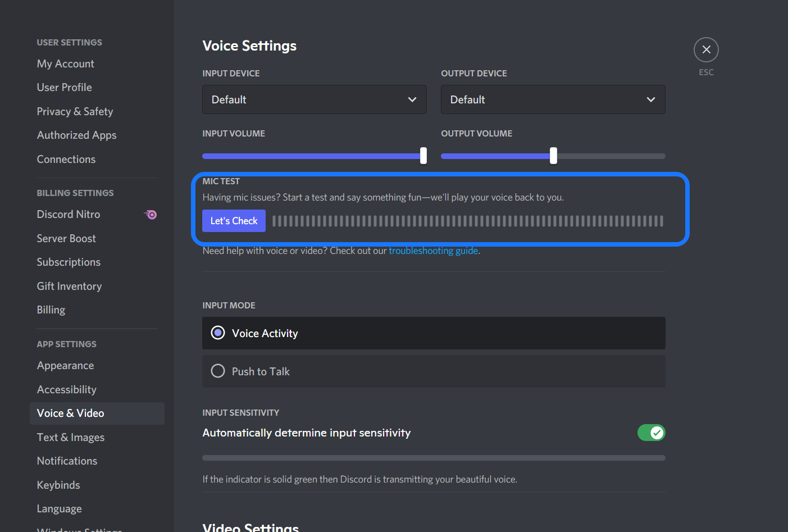Image resolution: width=788 pixels, height=532 pixels.
Task: Click the APP SETTINGS section header
Action: [x=67, y=344]
